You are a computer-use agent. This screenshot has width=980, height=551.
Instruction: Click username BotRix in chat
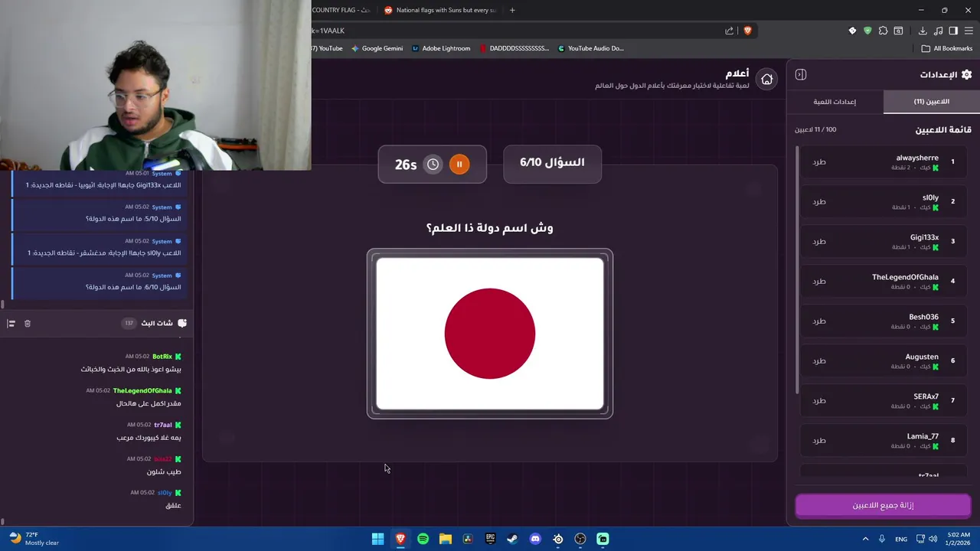162,357
